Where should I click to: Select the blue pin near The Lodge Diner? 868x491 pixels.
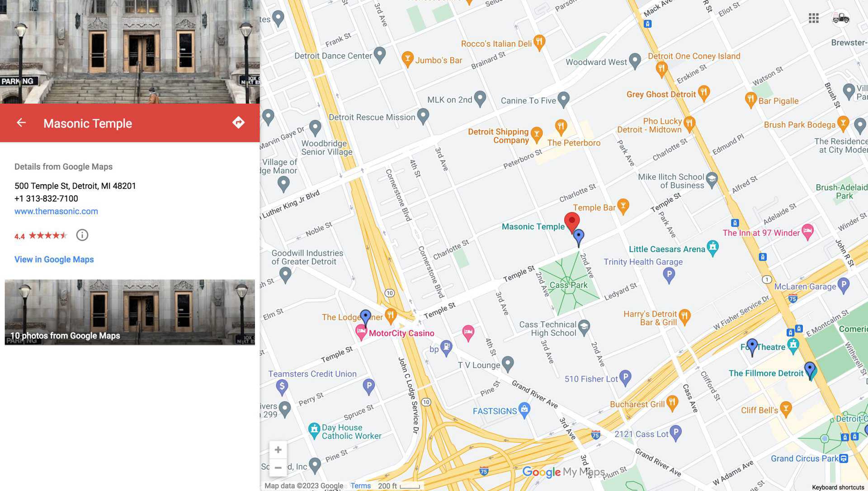365,318
